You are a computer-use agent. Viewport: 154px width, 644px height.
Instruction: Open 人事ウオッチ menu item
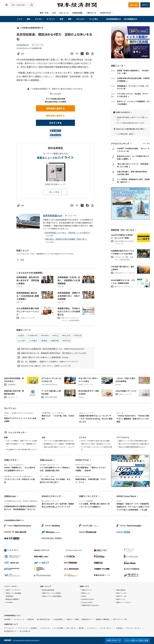91,13
